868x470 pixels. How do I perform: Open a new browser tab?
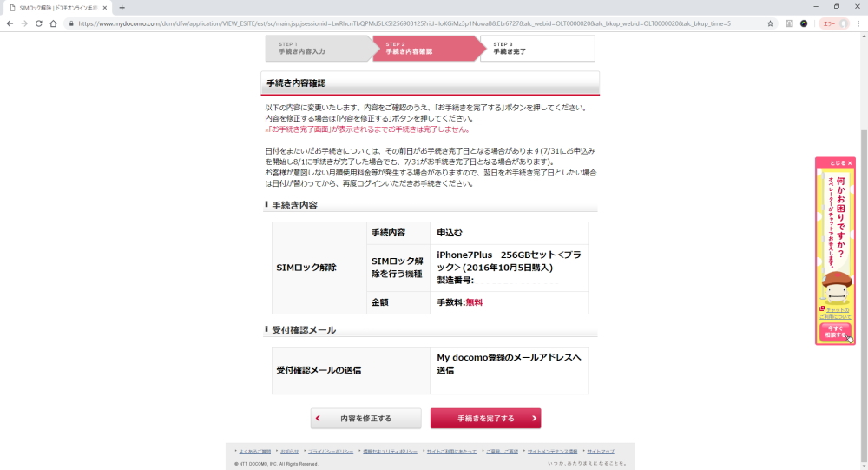click(122, 8)
